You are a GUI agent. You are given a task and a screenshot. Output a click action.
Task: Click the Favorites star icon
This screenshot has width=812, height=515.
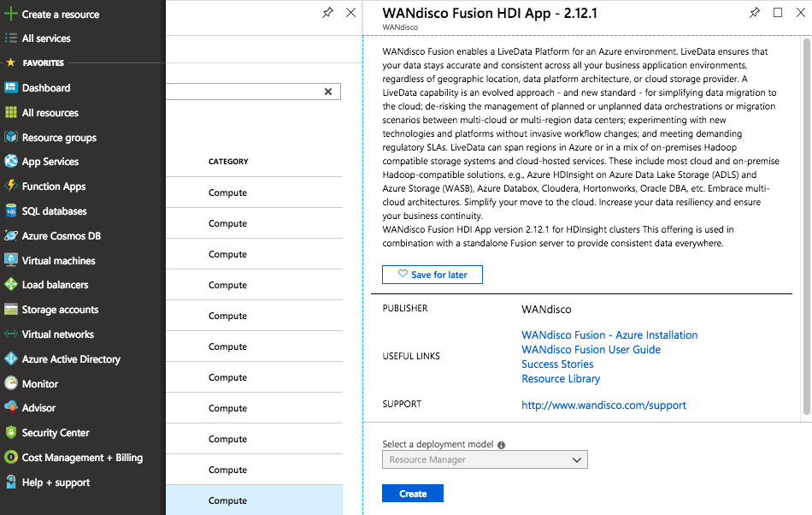(x=11, y=62)
